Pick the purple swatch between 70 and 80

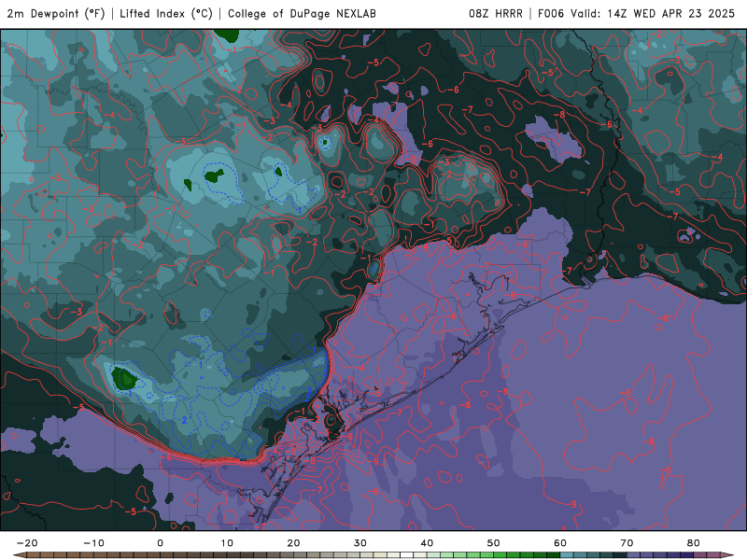pos(660,555)
